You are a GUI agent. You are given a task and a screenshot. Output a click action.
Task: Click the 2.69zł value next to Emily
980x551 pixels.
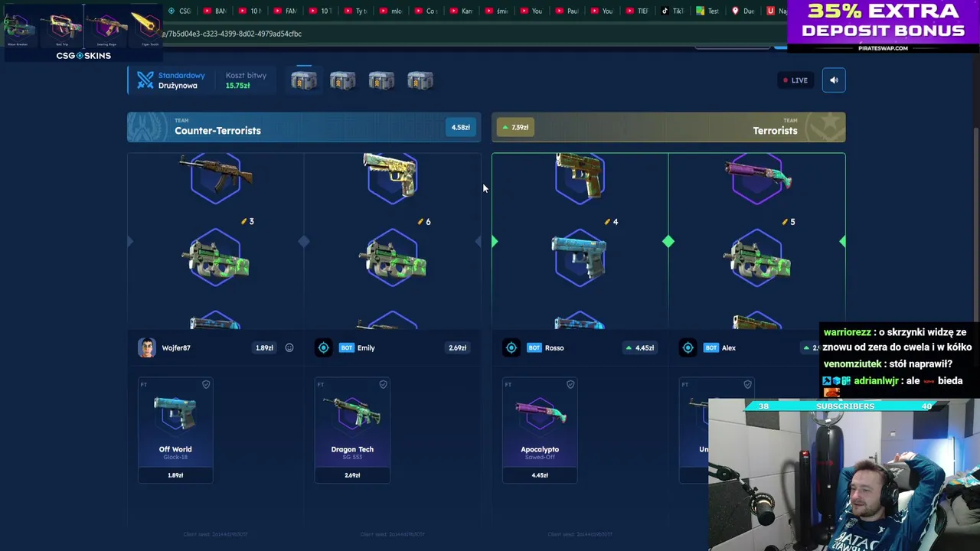[x=457, y=347]
